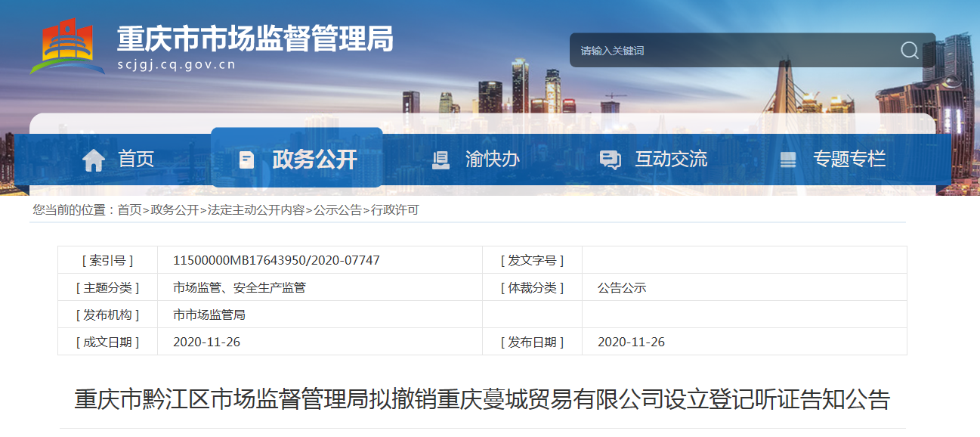This screenshot has width=980, height=437.
Task: Click 公示公告 breadcrumb link
Action: [x=338, y=210]
